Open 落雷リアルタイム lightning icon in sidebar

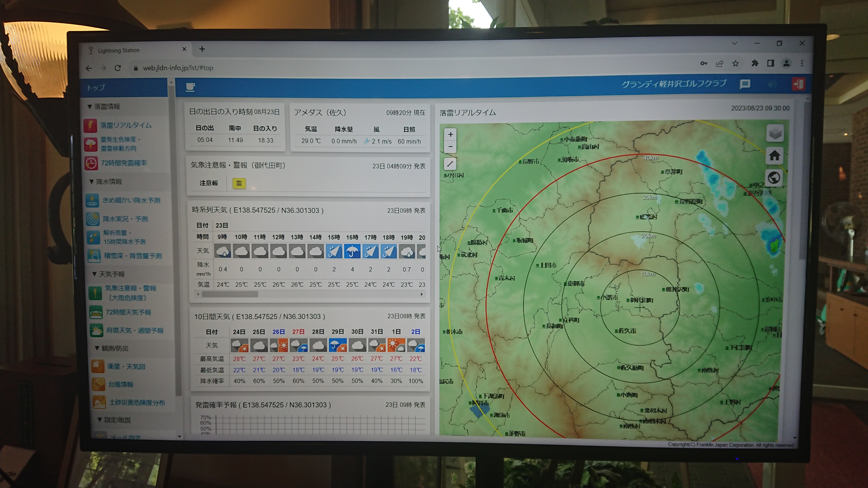pos(90,126)
